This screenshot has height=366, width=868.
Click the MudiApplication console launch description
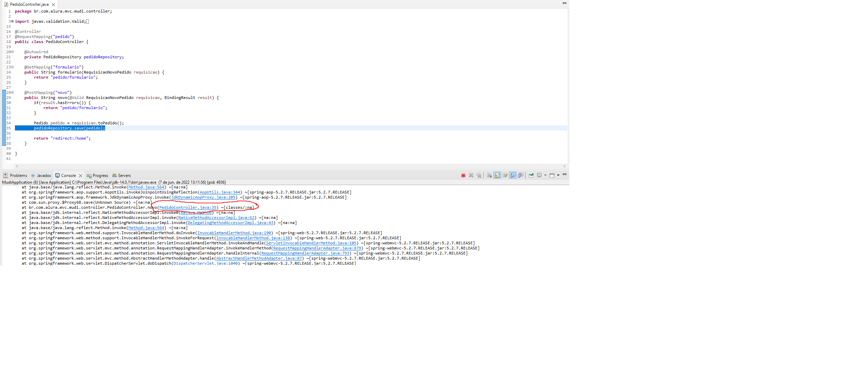click(114, 182)
